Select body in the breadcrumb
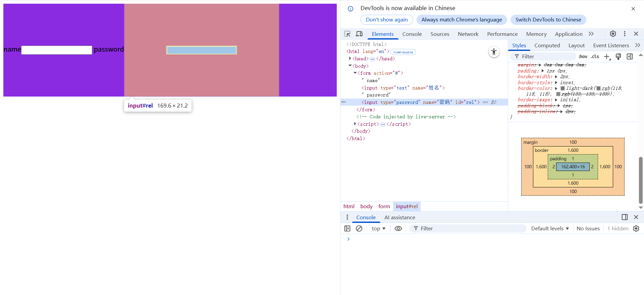 coord(366,206)
